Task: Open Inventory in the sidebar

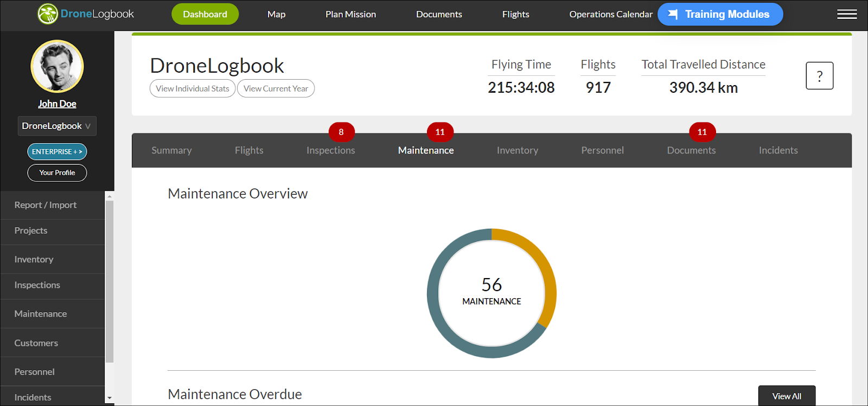Action: click(52, 259)
